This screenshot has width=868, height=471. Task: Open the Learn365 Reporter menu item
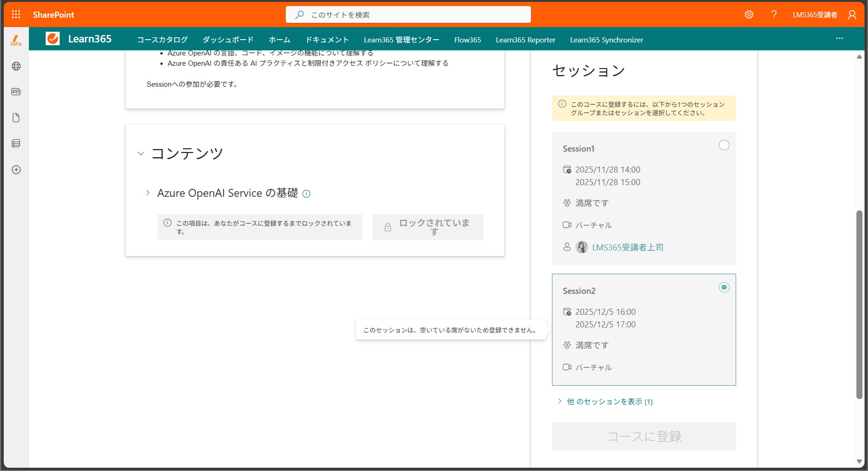point(525,40)
